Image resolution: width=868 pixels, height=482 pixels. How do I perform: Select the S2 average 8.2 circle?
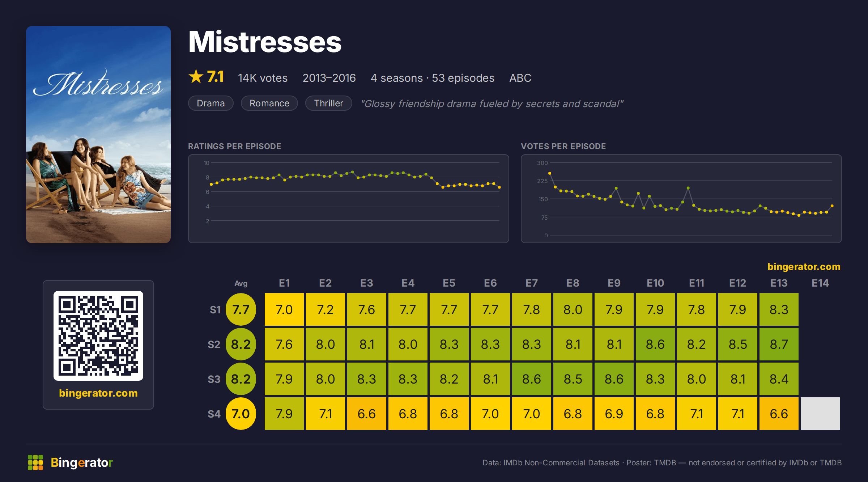tap(241, 344)
